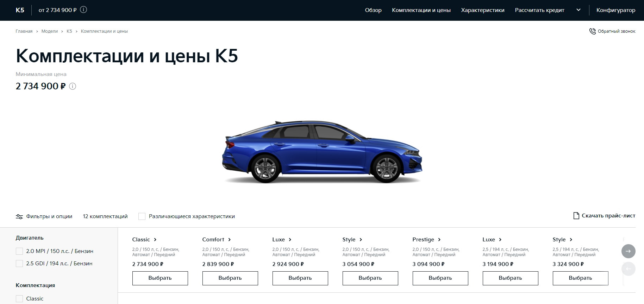This screenshot has height=304, width=644.
Task: Go to K5 breadcrumb link
Action: point(69,31)
